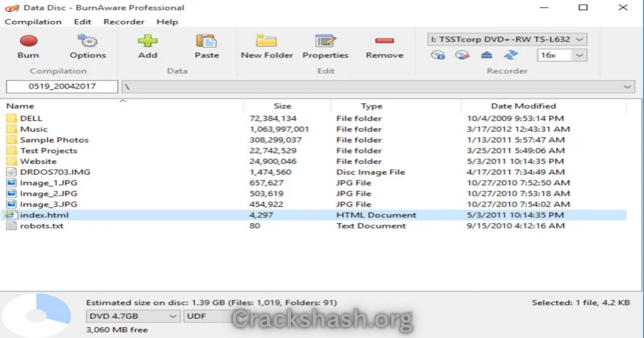Click the index.html file name
The width and height of the screenshot is (644, 338).
pyautogui.click(x=45, y=215)
